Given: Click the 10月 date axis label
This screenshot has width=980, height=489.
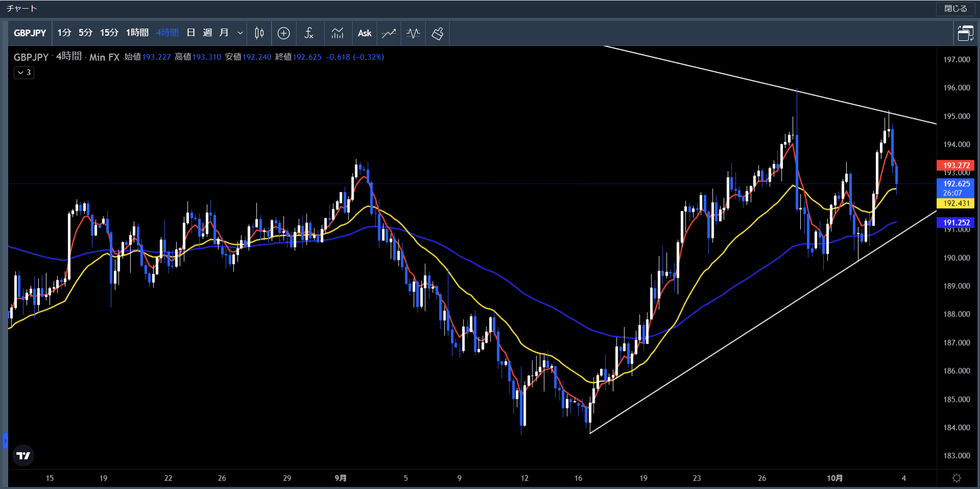Looking at the screenshot, I should pos(835,478).
